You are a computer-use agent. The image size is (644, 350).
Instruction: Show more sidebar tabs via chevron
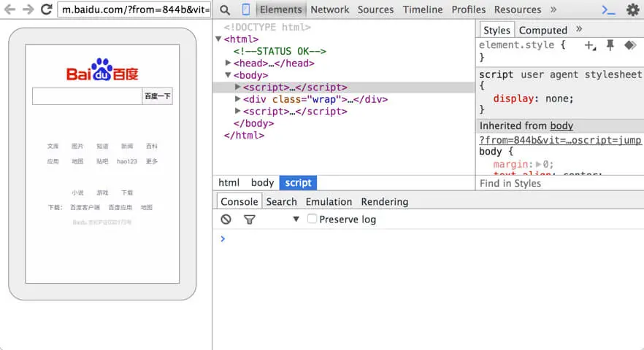(579, 28)
